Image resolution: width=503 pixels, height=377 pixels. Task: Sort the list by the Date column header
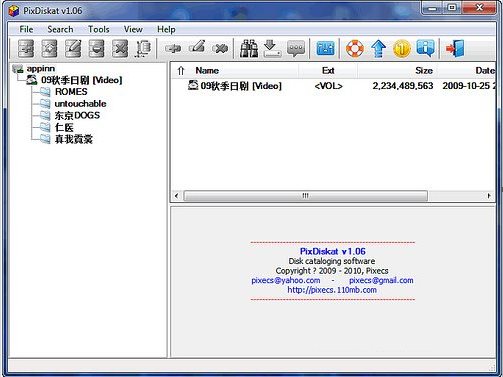click(x=485, y=71)
